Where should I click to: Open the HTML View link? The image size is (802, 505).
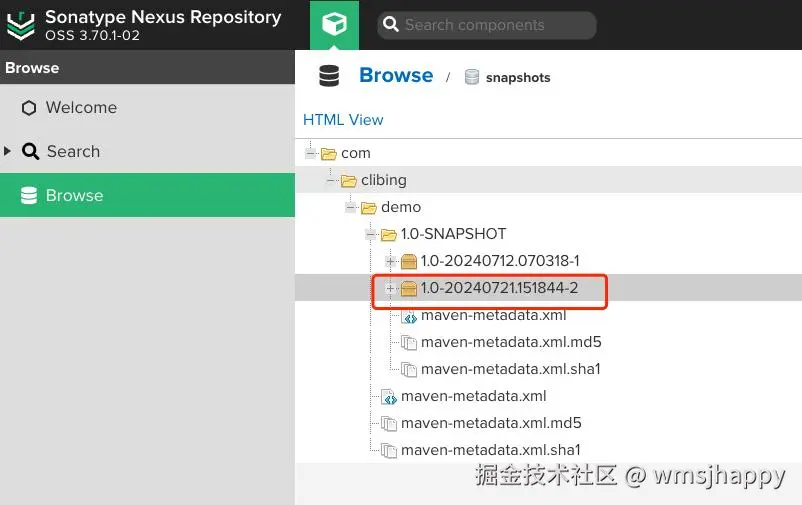(x=343, y=120)
